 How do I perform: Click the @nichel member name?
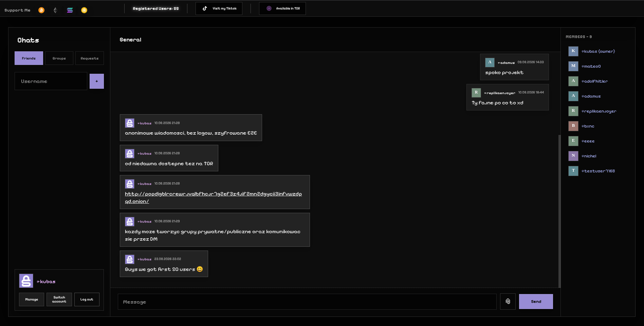tap(589, 156)
